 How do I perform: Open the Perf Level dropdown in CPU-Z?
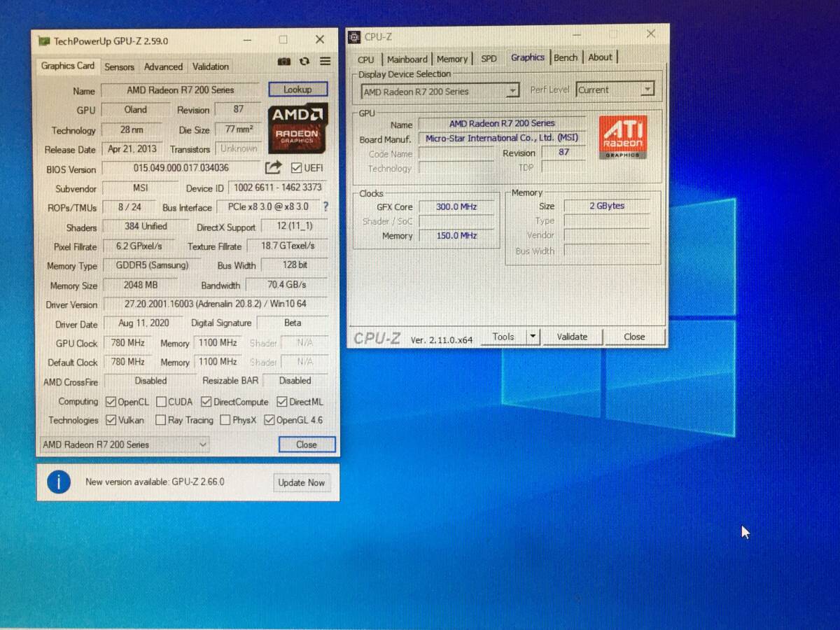pos(615,90)
